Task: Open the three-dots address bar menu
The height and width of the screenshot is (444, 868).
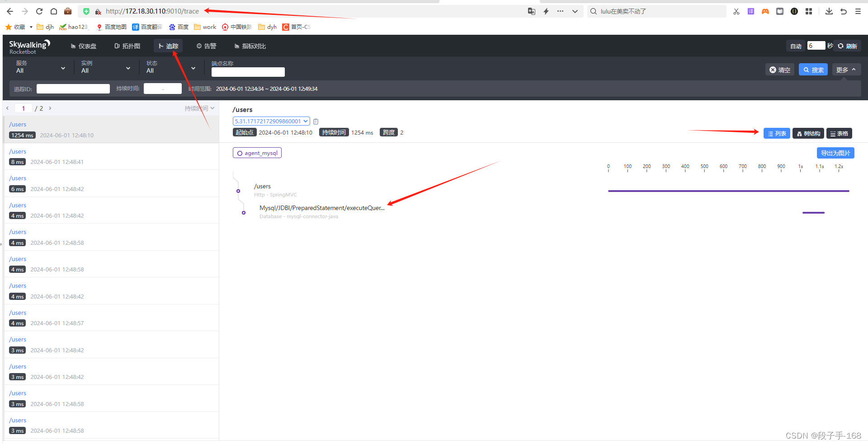Action: (561, 11)
